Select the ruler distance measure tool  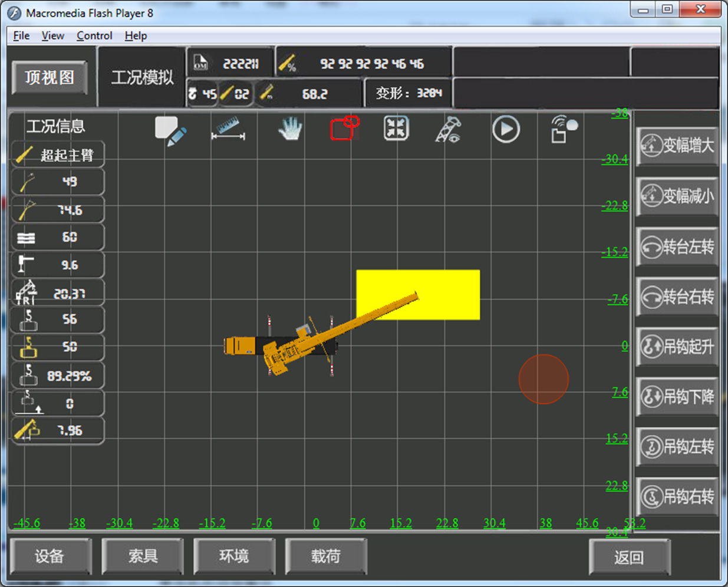click(228, 130)
